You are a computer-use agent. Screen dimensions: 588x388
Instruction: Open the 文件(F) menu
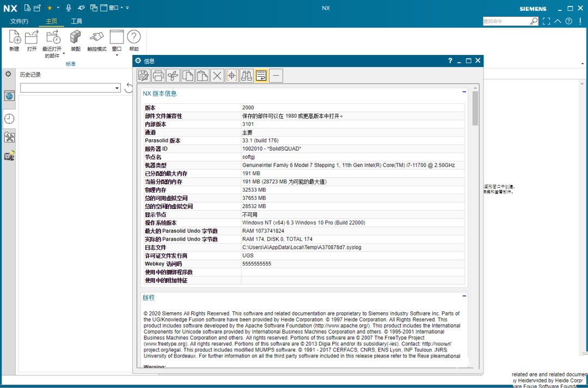click(19, 21)
